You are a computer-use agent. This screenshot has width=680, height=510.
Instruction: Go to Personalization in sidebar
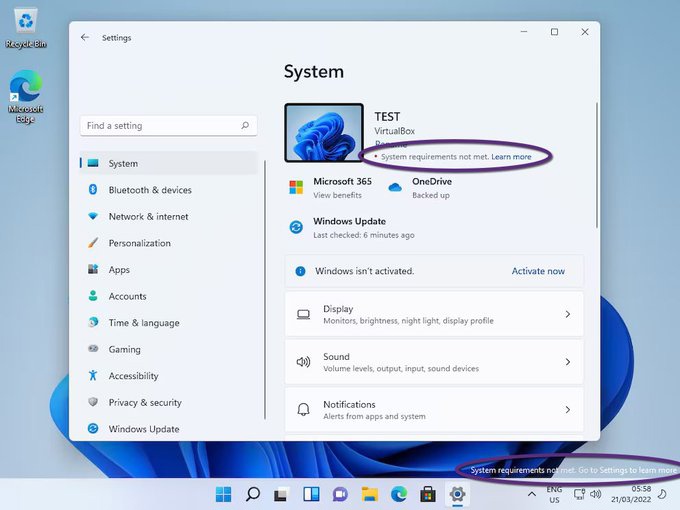(x=139, y=243)
